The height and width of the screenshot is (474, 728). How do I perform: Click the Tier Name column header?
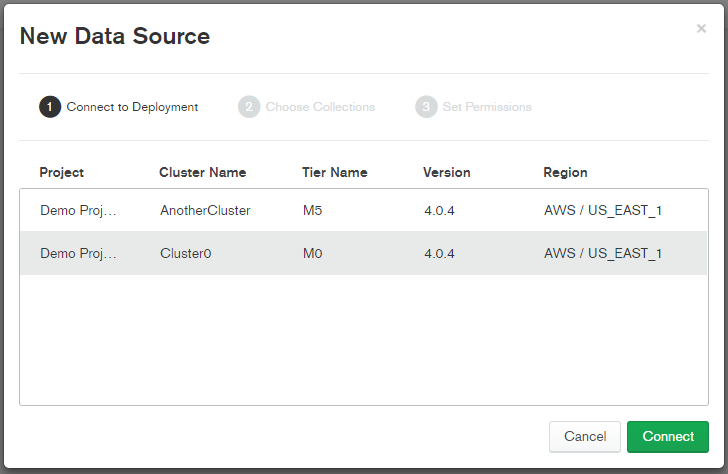click(x=335, y=172)
